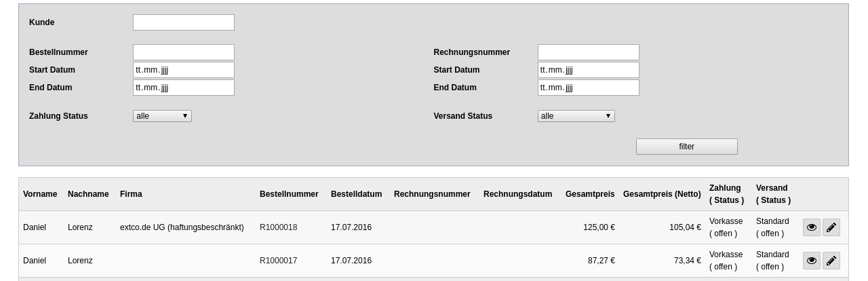View order R1000018 with eye icon
The image size is (868, 281).
(811, 227)
